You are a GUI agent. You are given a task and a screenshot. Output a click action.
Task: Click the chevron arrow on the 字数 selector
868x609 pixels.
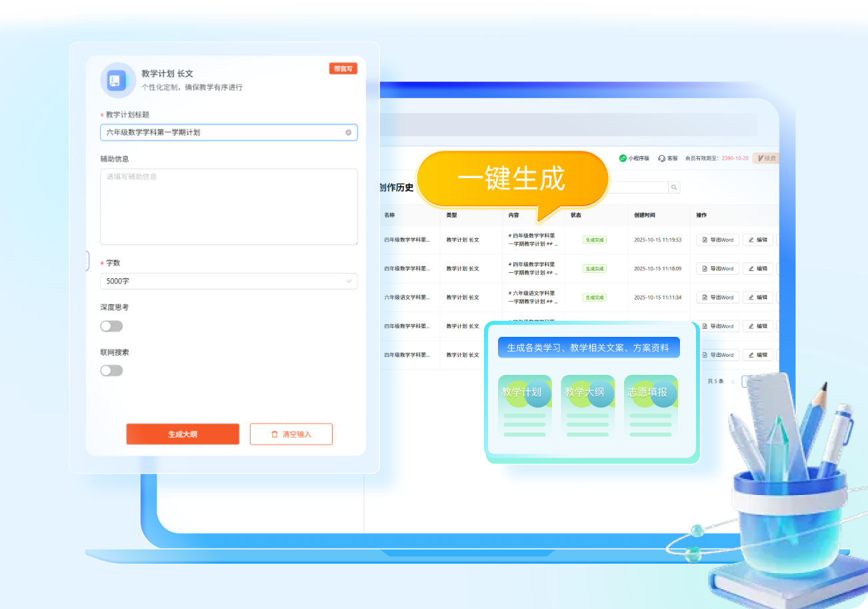click(349, 281)
